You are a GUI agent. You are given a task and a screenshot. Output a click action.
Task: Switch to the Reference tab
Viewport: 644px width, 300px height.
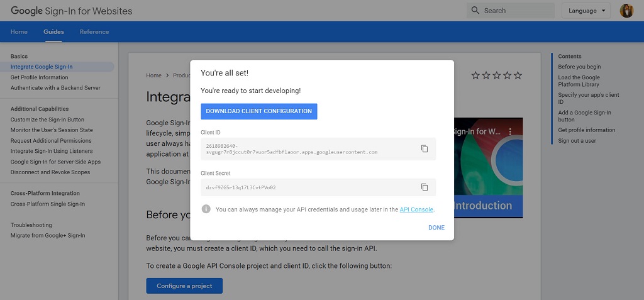pyautogui.click(x=94, y=32)
